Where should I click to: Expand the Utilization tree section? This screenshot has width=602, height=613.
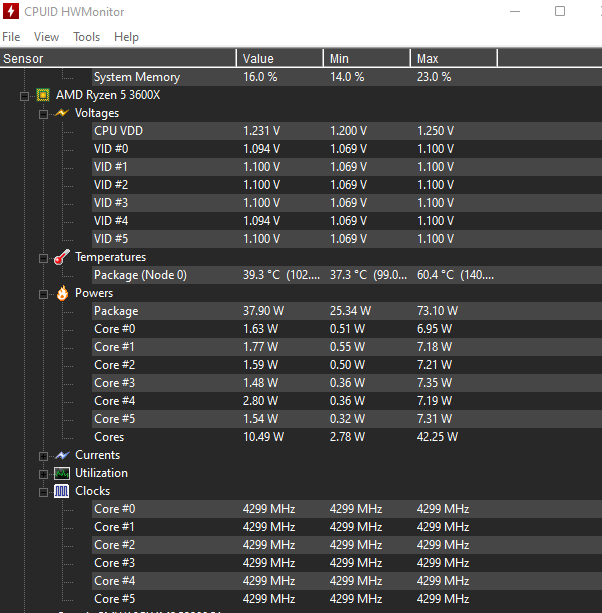[x=43, y=474]
